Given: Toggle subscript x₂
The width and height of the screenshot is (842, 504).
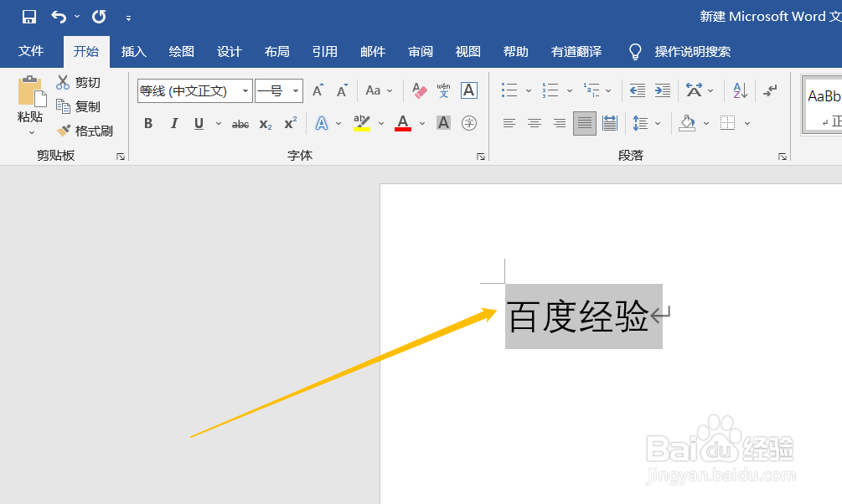Looking at the screenshot, I should (266, 124).
